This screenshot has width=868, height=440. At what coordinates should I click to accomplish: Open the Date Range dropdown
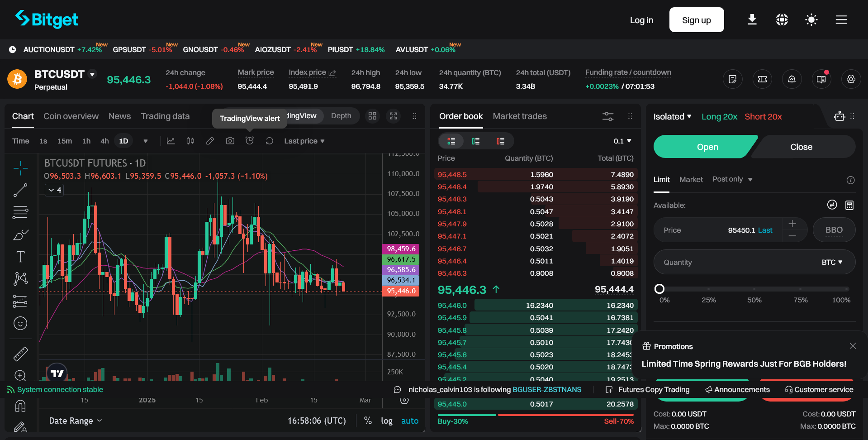(75, 421)
